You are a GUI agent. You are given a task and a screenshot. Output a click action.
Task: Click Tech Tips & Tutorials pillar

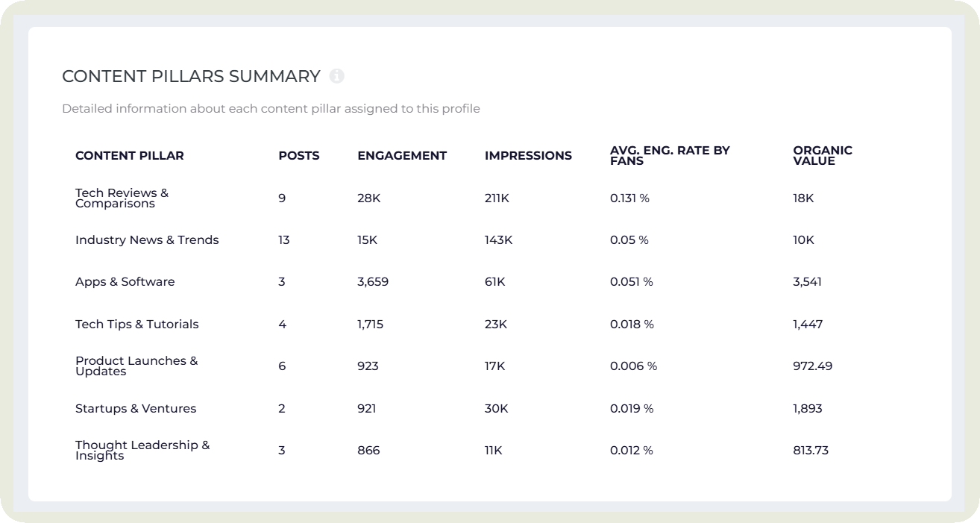pos(136,325)
